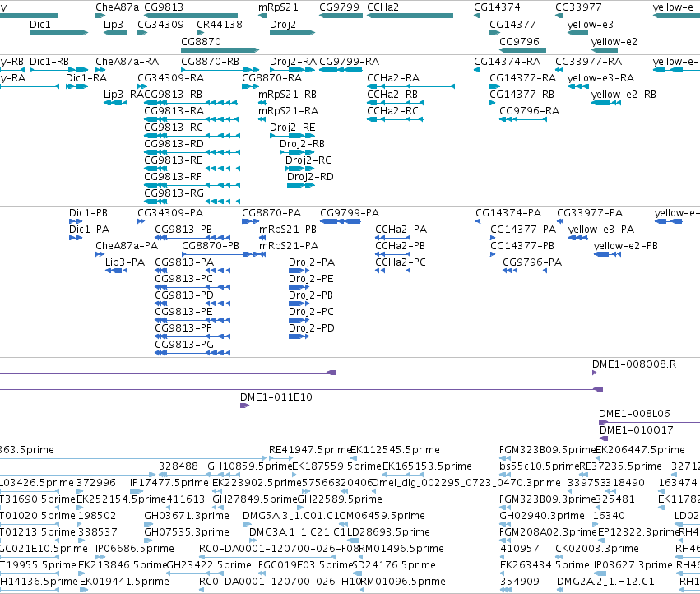Select the CCHa2 gene label
This screenshot has width=700, height=594.
382,7
